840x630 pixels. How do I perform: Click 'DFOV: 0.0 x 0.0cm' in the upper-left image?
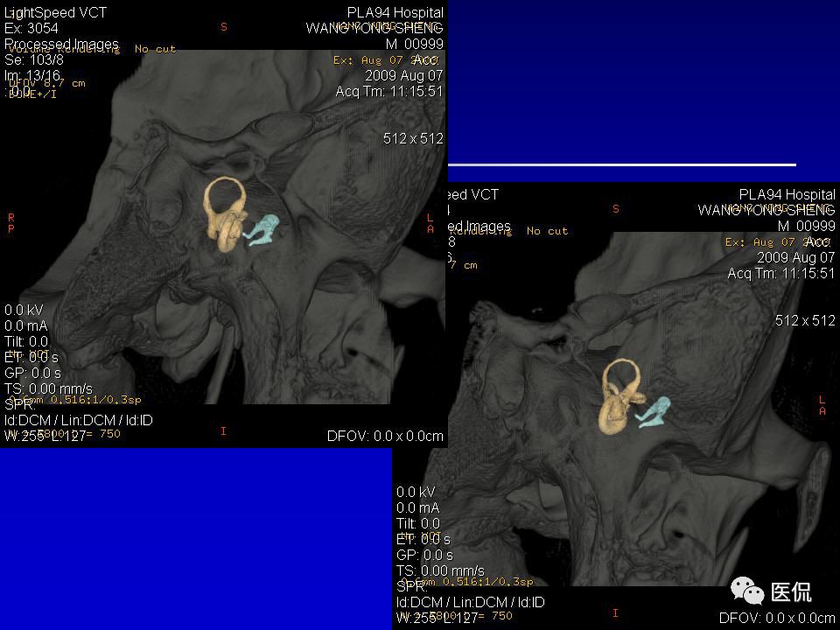tap(385, 436)
